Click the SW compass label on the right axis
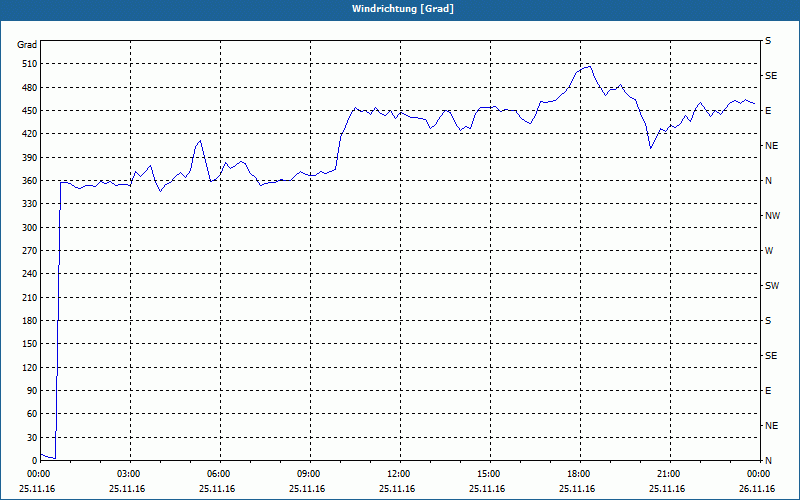The image size is (800, 500). pyautogui.click(x=772, y=286)
